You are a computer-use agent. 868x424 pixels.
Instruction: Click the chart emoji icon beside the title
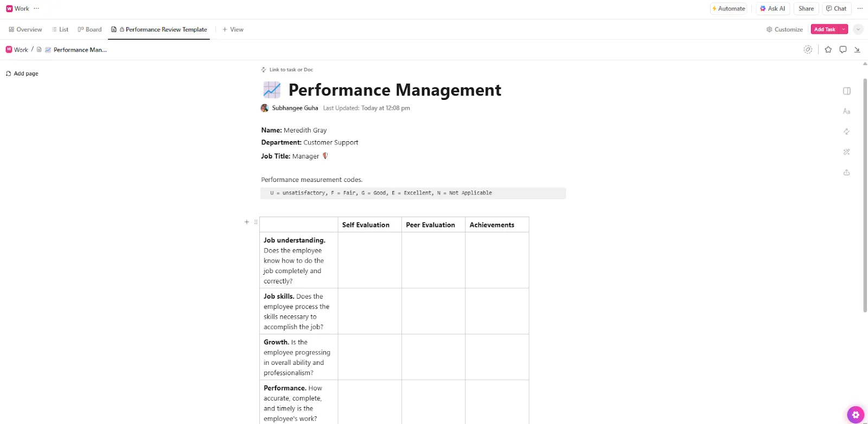(x=272, y=90)
